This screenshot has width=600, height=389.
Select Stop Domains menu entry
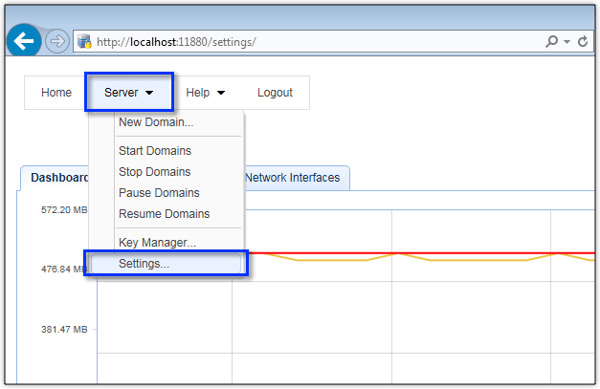click(155, 172)
